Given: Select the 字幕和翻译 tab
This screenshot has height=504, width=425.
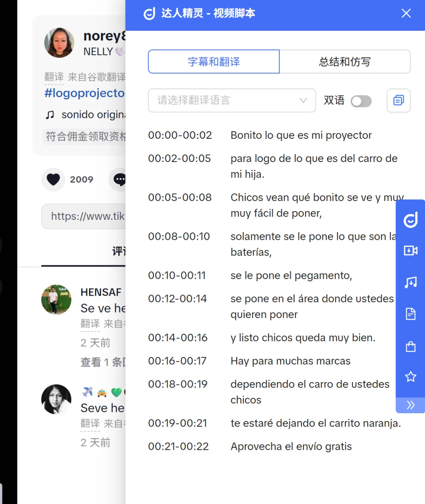Looking at the screenshot, I should [x=213, y=62].
